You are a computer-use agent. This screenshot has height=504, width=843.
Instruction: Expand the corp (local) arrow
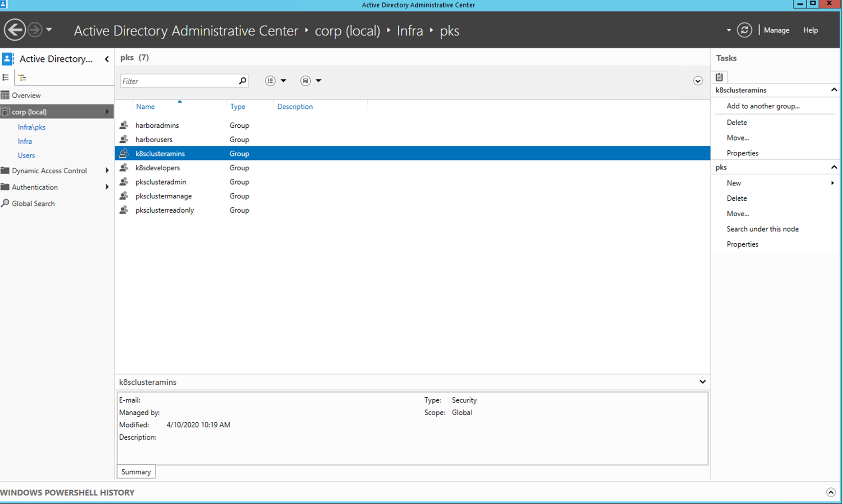(107, 111)
